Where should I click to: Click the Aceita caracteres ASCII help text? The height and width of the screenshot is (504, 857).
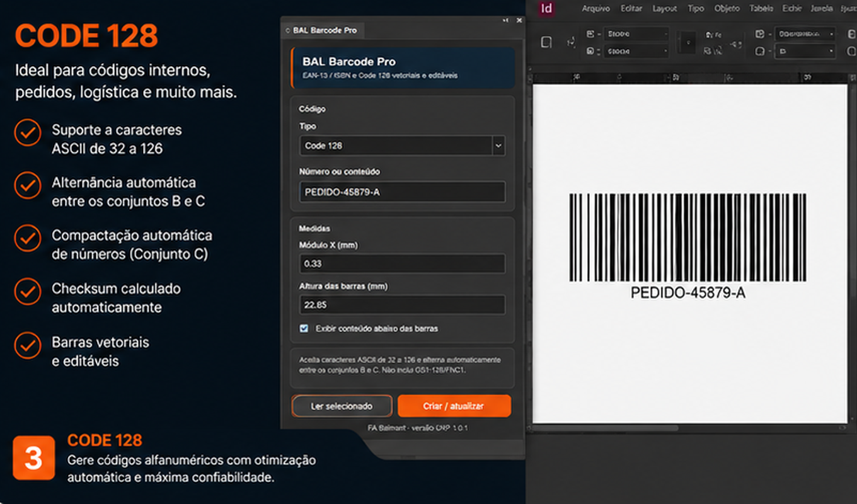(400, 365)
